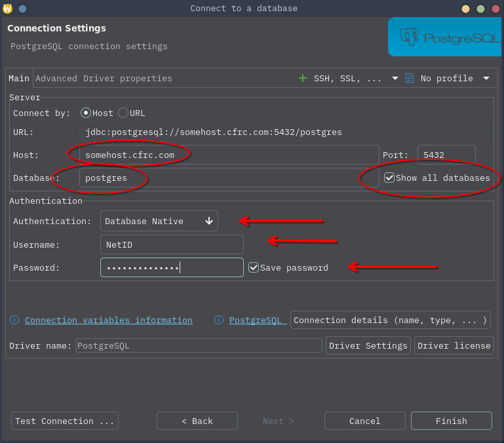The height and width of the screenshot is (443, 504).
Task: Click the Username field containing NetID
Action: point(172,244)
